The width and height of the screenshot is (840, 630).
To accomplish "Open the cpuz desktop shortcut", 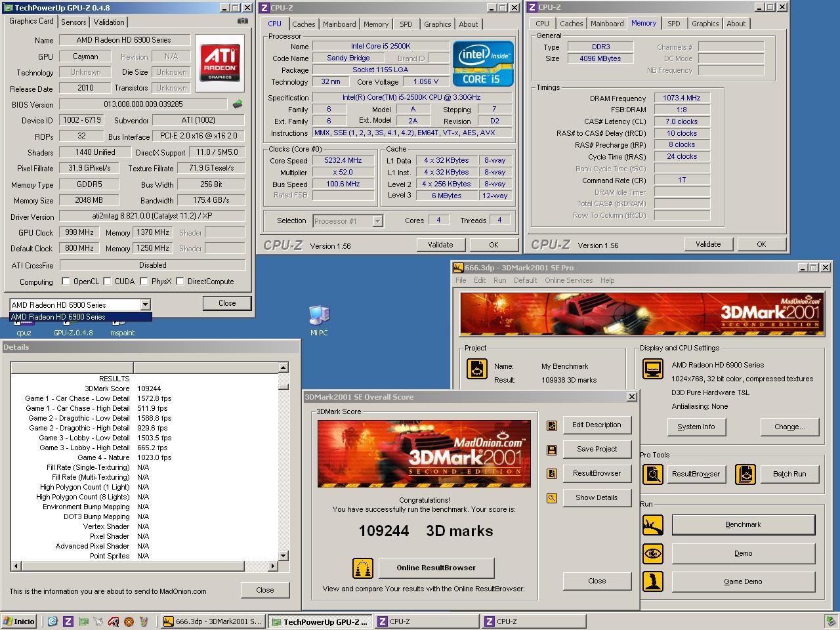I will pos(24,327).
